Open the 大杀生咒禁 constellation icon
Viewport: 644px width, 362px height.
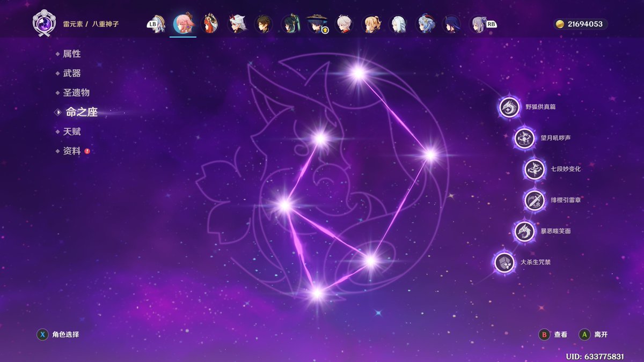point(504,263)
